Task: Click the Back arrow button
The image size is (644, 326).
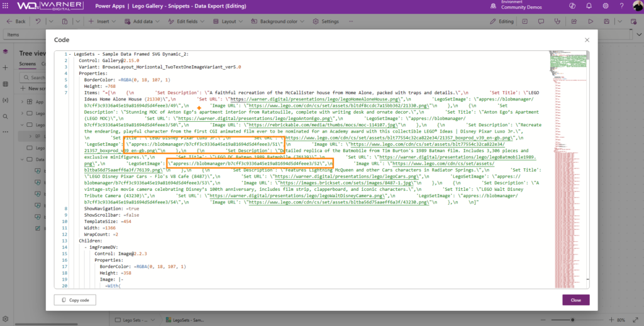Action: [x=16, y=21]
